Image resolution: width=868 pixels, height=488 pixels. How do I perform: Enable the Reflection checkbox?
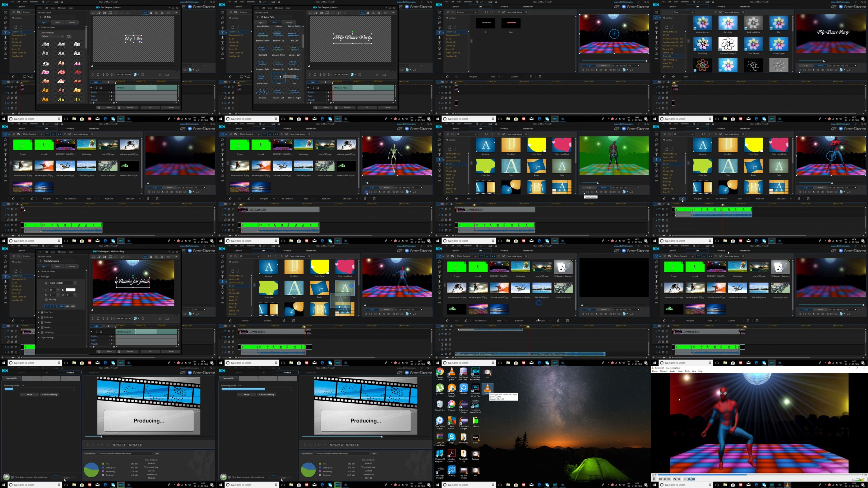tap(42, 317)
